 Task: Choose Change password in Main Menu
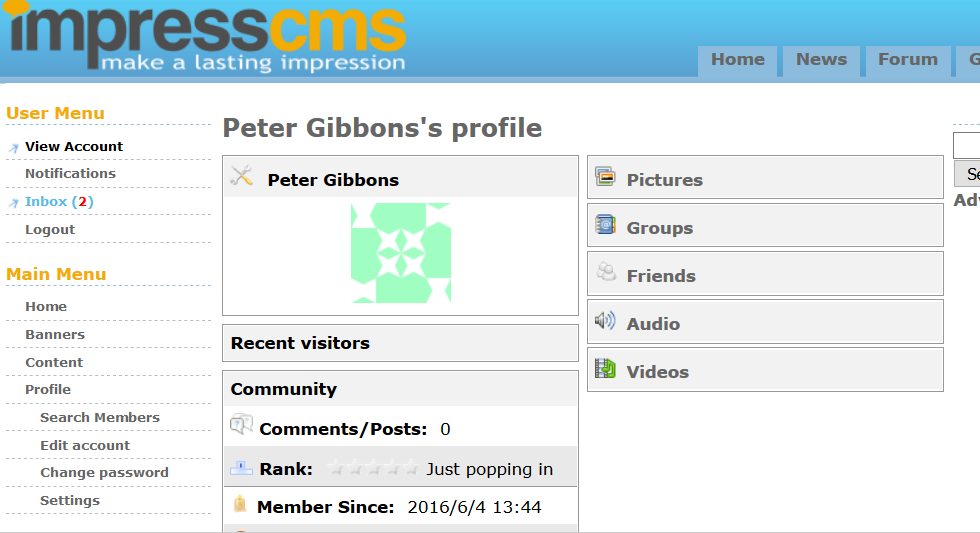(104, 472)
